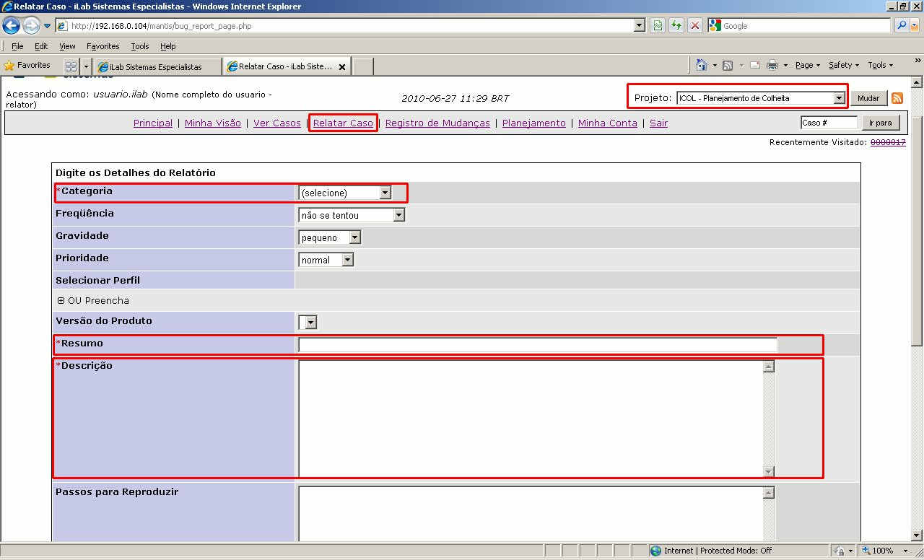
Task: Click inside Passos para Reproduzir text area
Action: (x=531, y=514)
